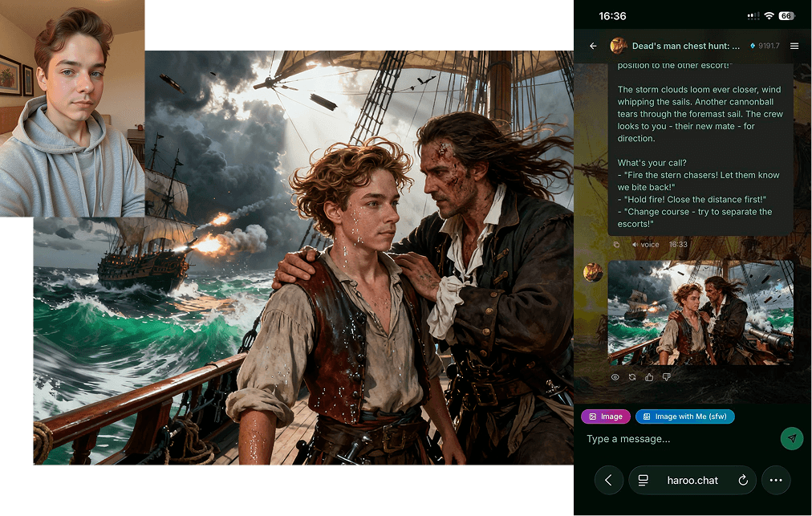812x516 pixels.
Task: Open the generated pirate image thumbnail in chat
Action: point(700,313)
